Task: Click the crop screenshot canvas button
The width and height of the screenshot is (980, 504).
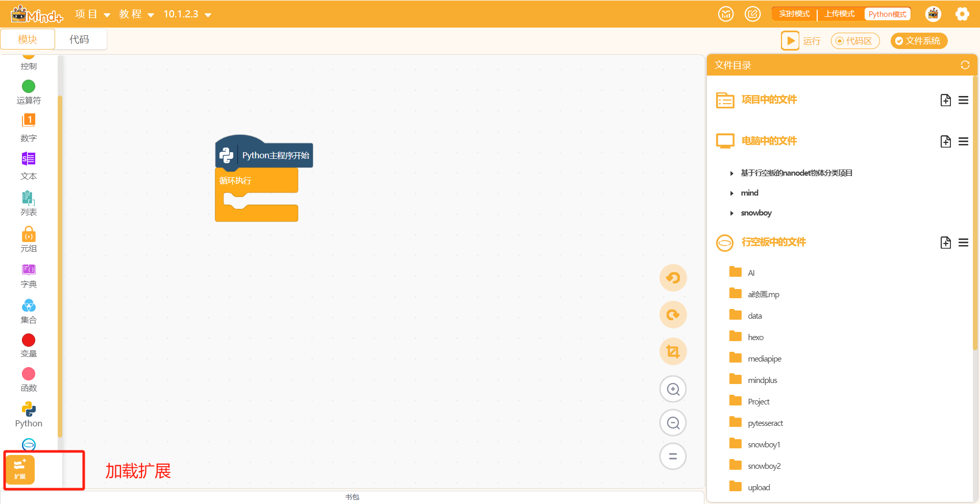Action: coord(673,351)
